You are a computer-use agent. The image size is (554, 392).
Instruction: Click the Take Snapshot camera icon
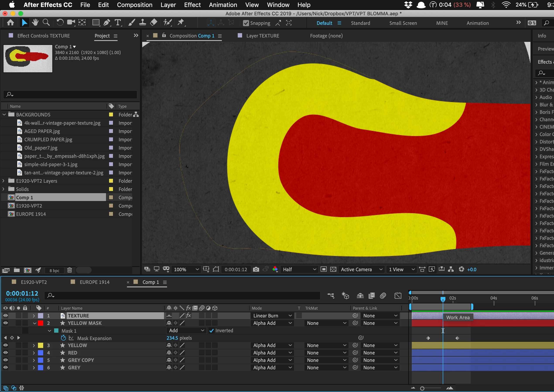click(x=256, y=269)
